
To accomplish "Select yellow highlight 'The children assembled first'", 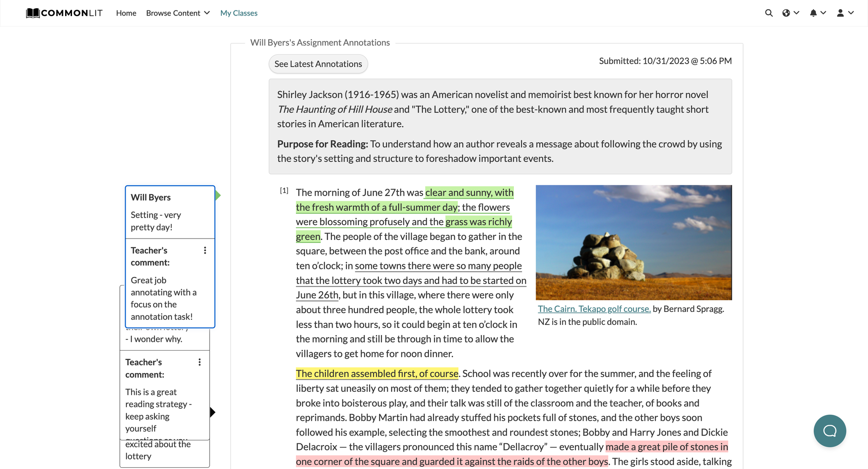I will tap(377, 374).
